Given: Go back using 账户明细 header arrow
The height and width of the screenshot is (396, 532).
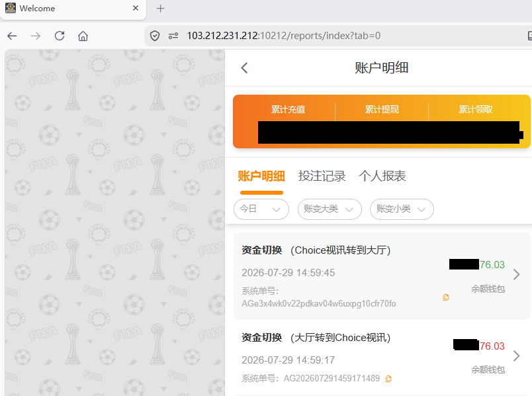Looking at the screenshot, I should (x=245, y=68).
